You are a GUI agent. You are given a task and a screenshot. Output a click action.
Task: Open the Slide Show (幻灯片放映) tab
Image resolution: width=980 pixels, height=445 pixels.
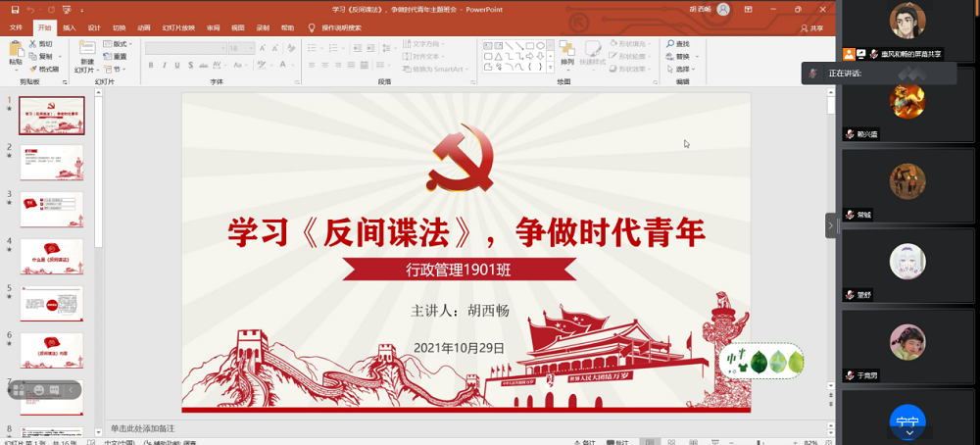tap(176, 28)
